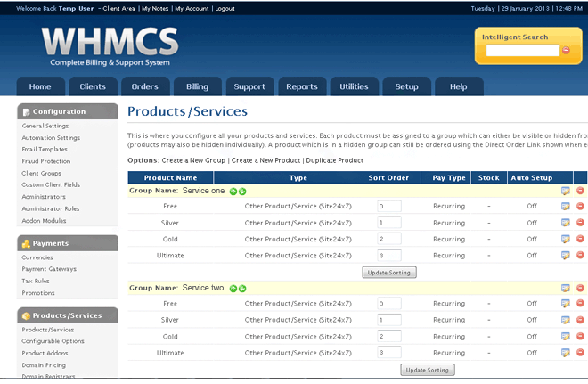Move Service two group up arrow
This screenshot has width=588, height=384.
(233, 289)
